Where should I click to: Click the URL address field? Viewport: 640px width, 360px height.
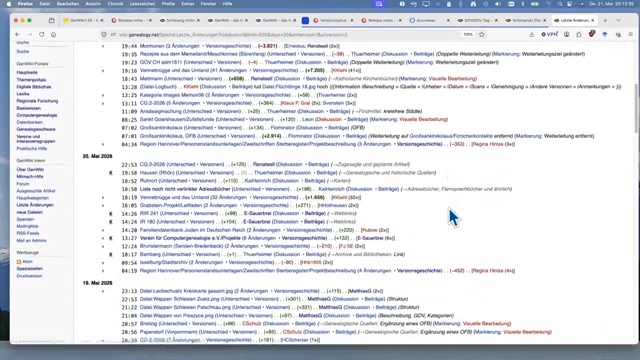(286, 35)
